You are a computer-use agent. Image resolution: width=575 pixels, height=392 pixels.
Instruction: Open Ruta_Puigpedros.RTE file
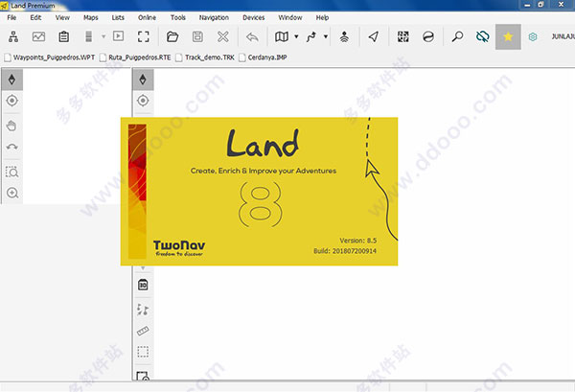tap(136, 58)
